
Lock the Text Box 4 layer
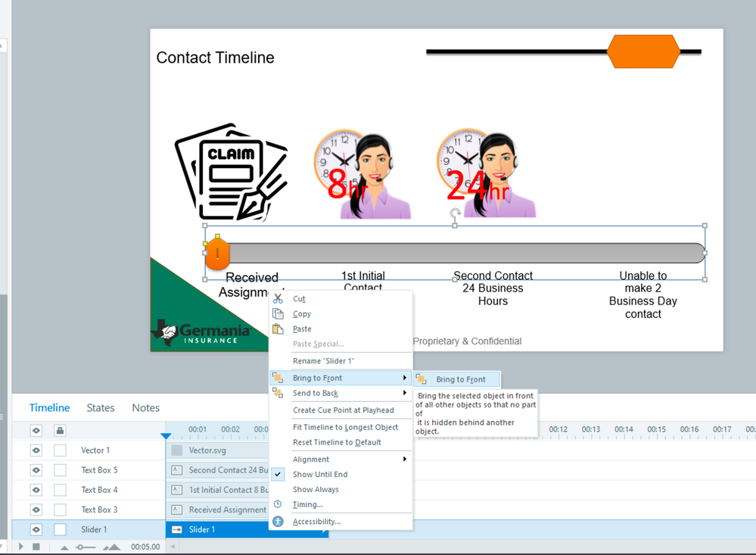(x=60, y=490)
